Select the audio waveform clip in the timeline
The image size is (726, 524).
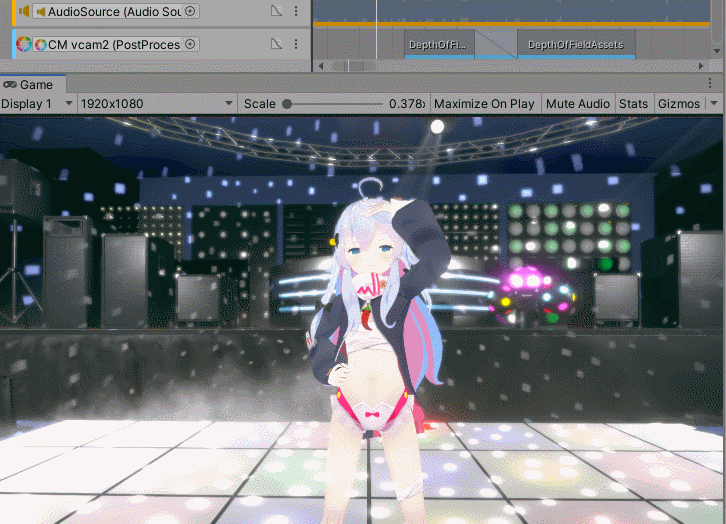(x=511, y=12)
